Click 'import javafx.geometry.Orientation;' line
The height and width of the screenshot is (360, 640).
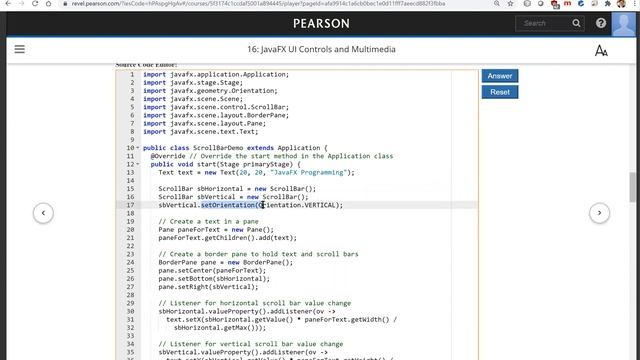[x=210, y=91]
